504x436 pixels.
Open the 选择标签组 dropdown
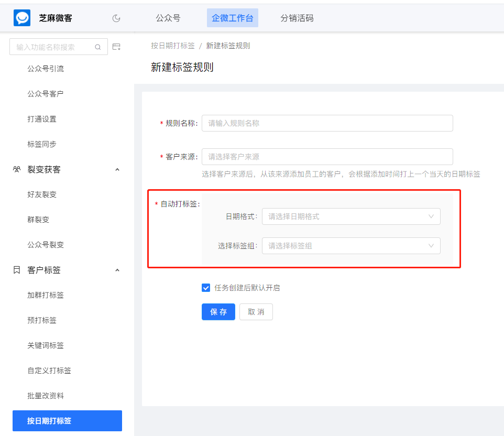[x=351, y=246]
